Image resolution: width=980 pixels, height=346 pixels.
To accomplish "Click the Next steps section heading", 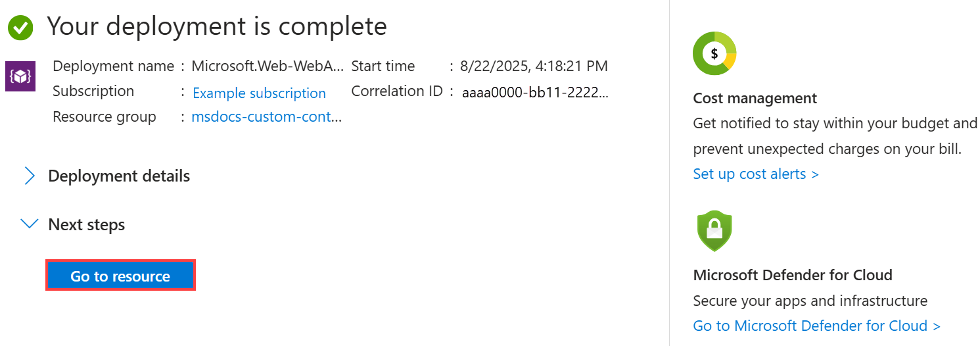I will pyautogui.click(x=87, y=224).
